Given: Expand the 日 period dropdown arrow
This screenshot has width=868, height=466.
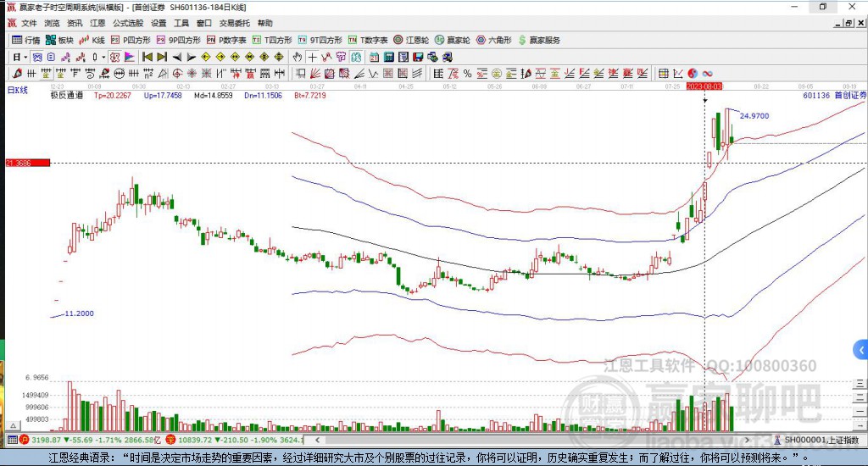Looking at the screenshot, I should tap(25, 57).
